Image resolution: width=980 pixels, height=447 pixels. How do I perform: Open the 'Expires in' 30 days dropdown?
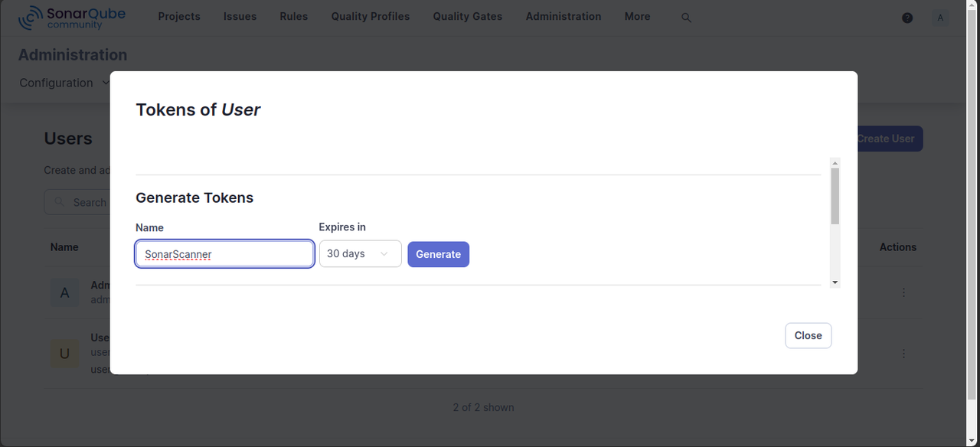(x=361, y=254)
